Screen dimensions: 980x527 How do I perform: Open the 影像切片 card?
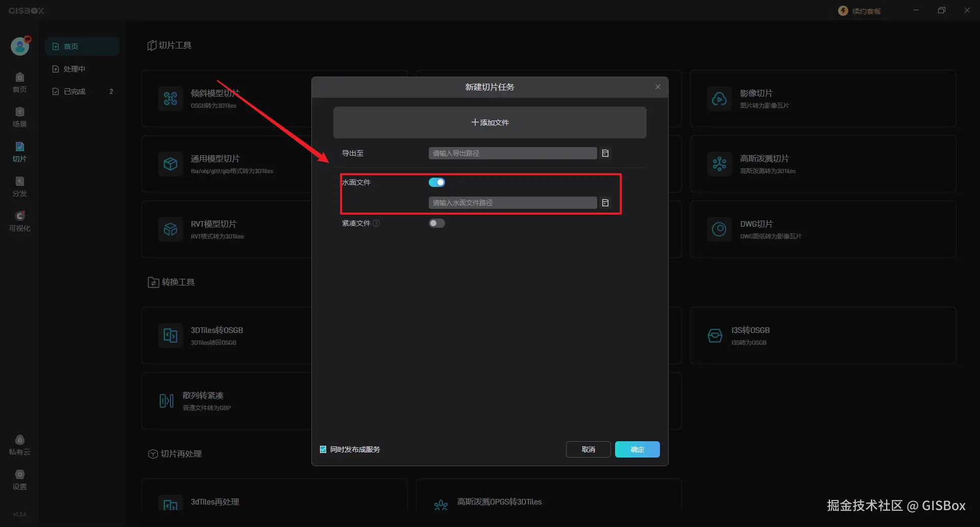point(823,99)
